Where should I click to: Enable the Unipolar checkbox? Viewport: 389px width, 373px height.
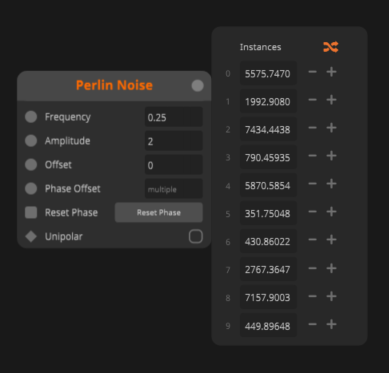(196, 237)
